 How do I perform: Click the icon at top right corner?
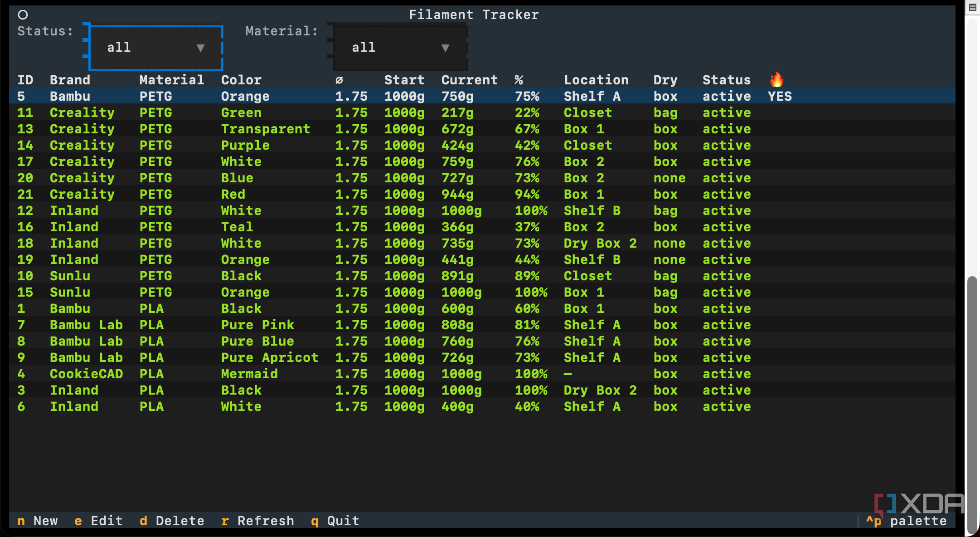click(972, 7)
